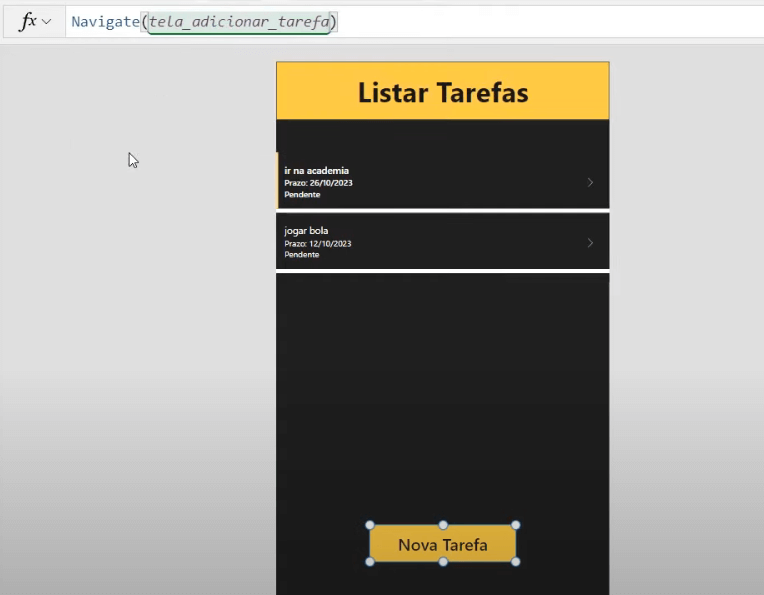This screenshot has width=764, height=595.
Task: Grab the bottom-right resize handle of Nova Tarefa
Action: click(x=516, y=562)
